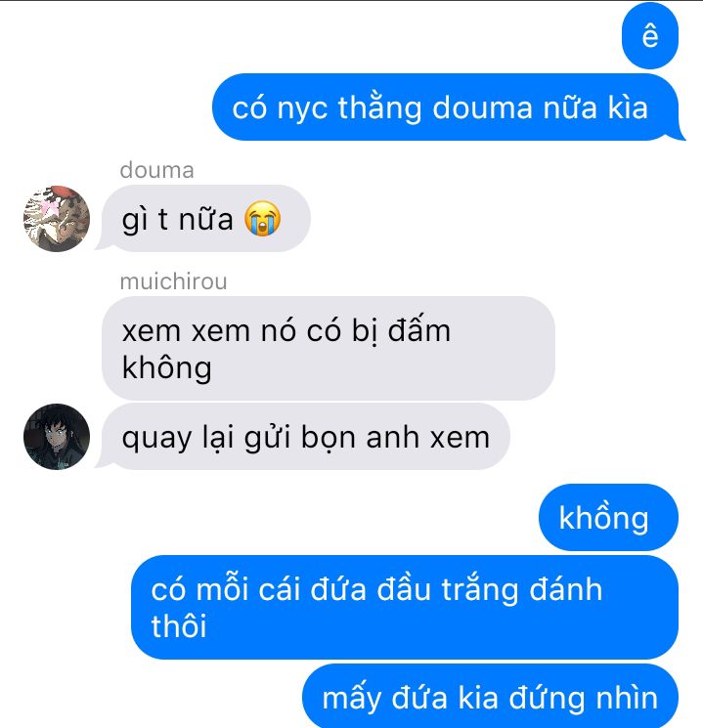This screenshot has height=728, width=703.
Task: Click the word 'douma' inside the blue bubble
Action: point(482,107)
